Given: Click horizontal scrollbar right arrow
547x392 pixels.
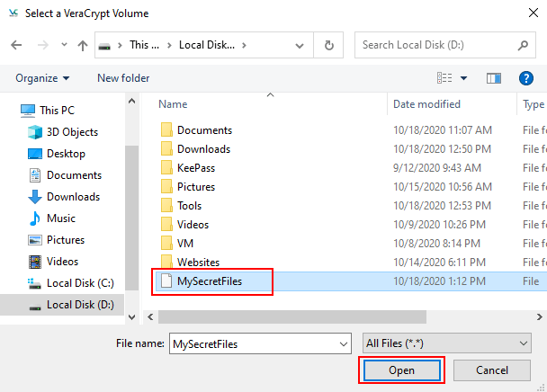Looking at the screenshot, I should click(x=539, y=317).
